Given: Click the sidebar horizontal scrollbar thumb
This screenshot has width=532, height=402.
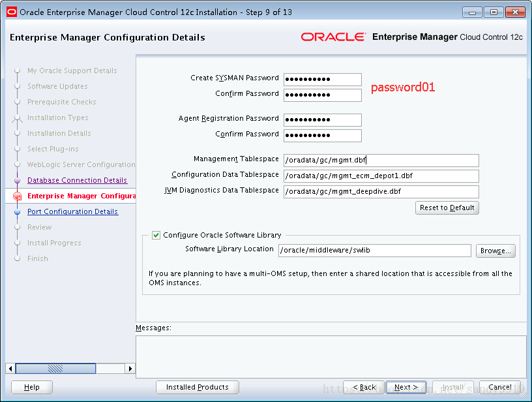Looking at the screenshot, I should (x=55, y=368).
